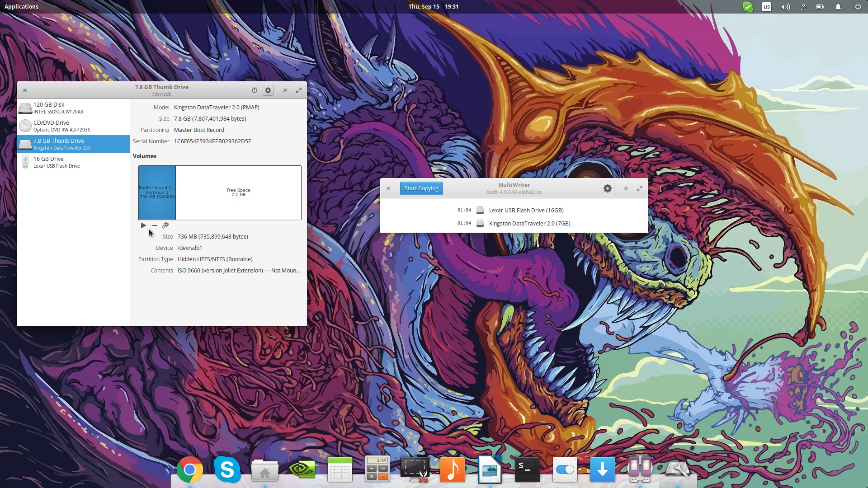The image size is (868, 488).
Task: Close Disks using left title bar X
Action: 25,90
